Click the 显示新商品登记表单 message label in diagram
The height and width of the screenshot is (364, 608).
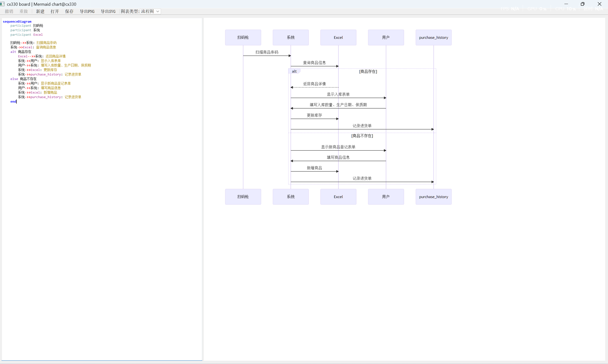click(338, 147)
